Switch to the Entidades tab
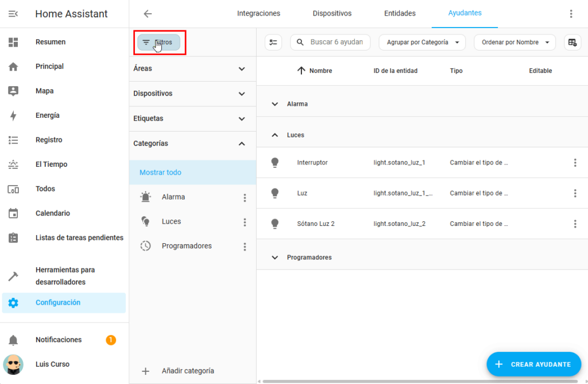The width and height of the screenshot is (588, 384). pos(400,13)
